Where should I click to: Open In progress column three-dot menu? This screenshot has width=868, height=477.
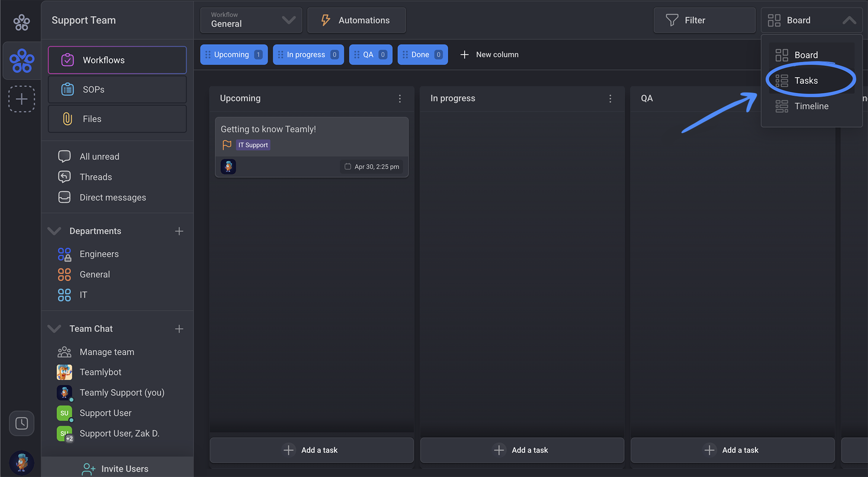click(x=610, y=99)
